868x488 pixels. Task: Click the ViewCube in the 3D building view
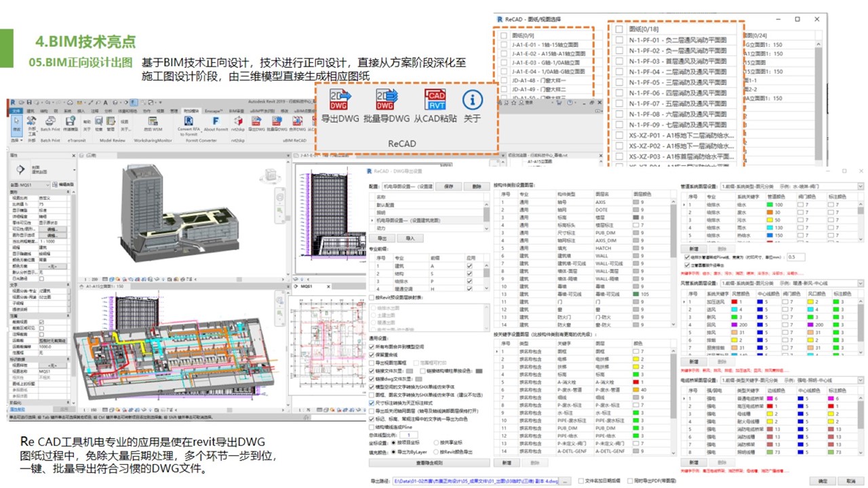269,175
